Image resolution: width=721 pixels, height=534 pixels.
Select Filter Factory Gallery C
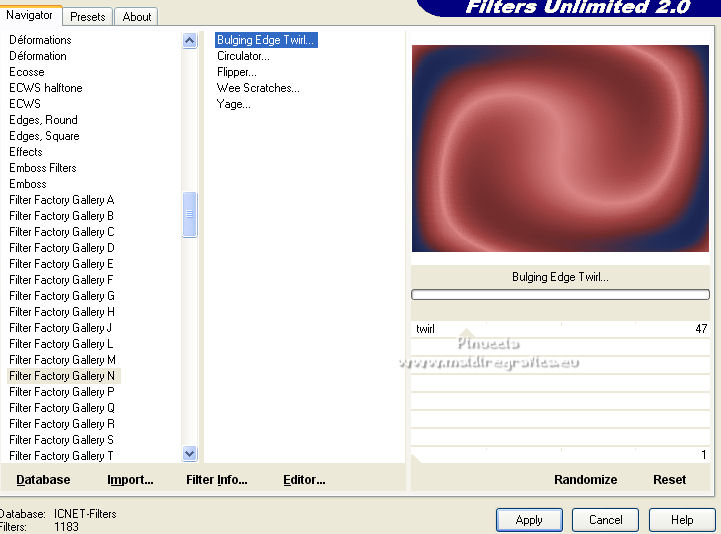[62, 232]
